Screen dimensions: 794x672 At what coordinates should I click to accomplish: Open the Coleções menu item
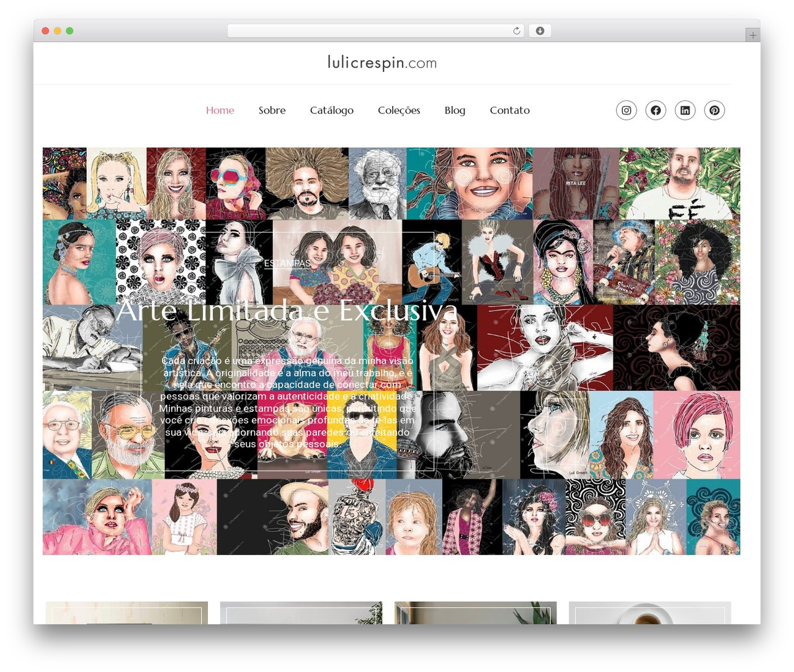coord(399,110)
